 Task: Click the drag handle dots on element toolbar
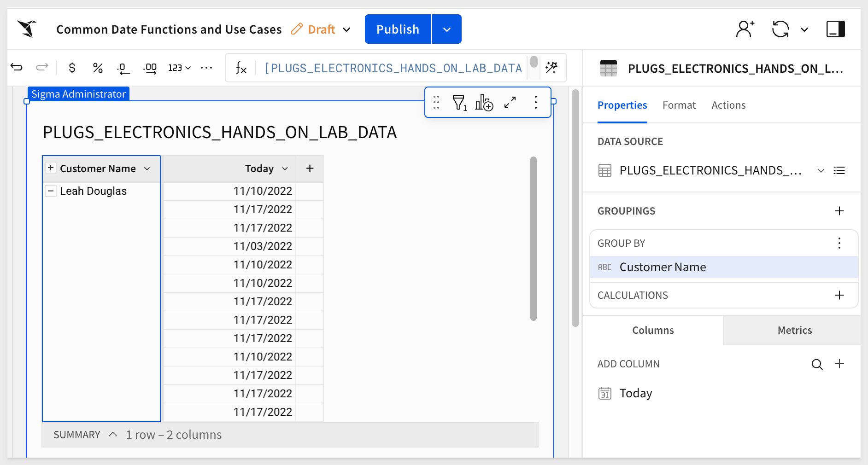436,102
